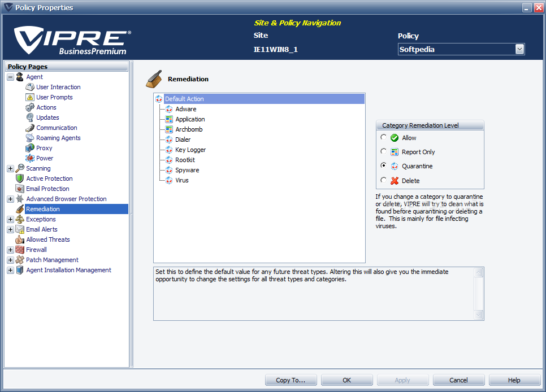Click the Email Alerts envelope icon

tap(20, 229)
